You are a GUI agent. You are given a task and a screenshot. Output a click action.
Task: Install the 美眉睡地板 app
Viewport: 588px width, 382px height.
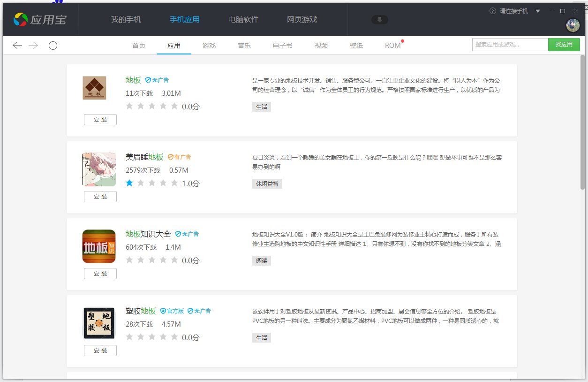[100, 197]
